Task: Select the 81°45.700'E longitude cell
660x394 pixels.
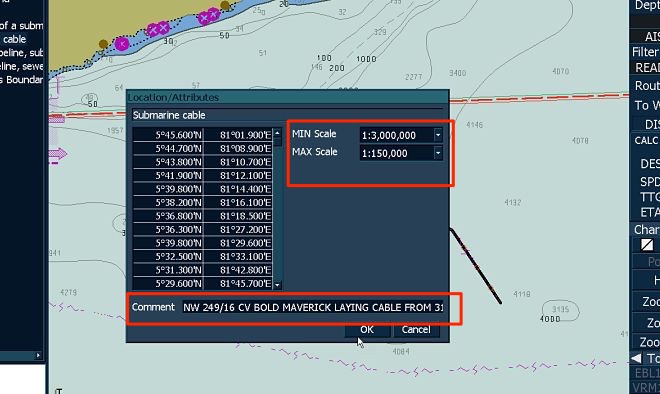Action: click(238, 284)
